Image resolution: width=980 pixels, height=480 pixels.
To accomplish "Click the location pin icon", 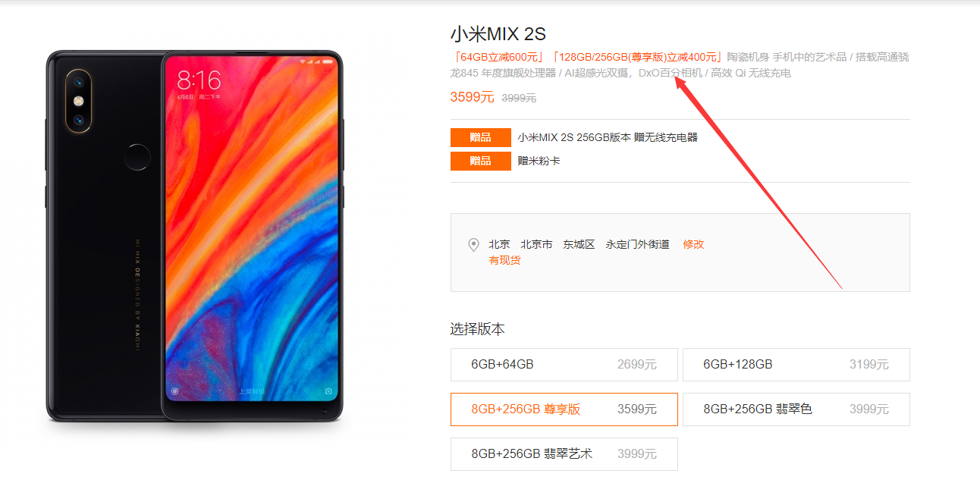I will [x=473, y=245].
